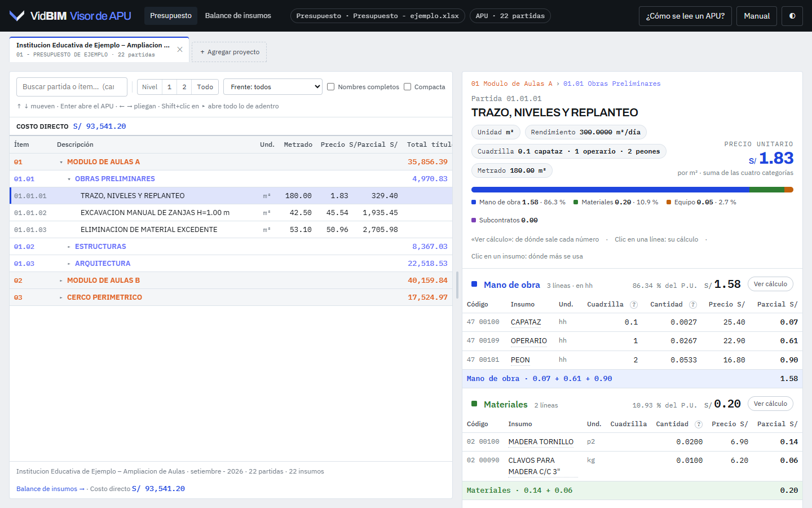Click the Materiales Cantidad help icon
This screenshot has height=508, width=812.
[x=699, y=424]
